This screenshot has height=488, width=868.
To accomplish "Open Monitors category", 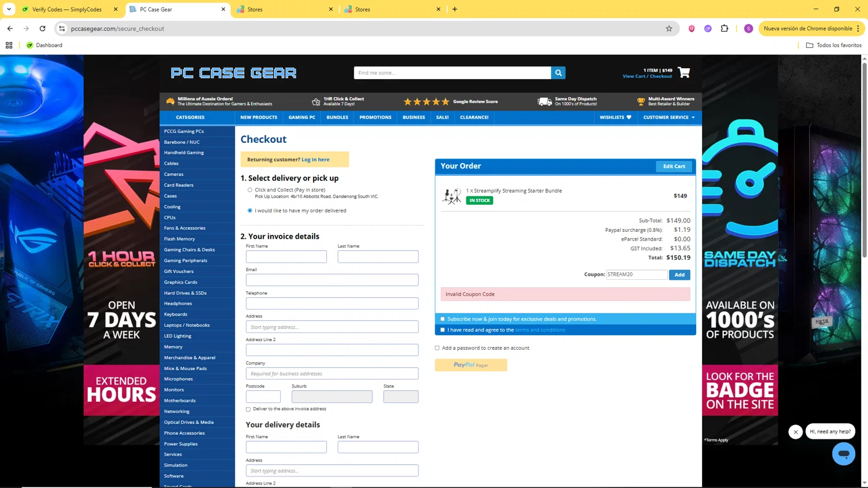I will point(174,390).
